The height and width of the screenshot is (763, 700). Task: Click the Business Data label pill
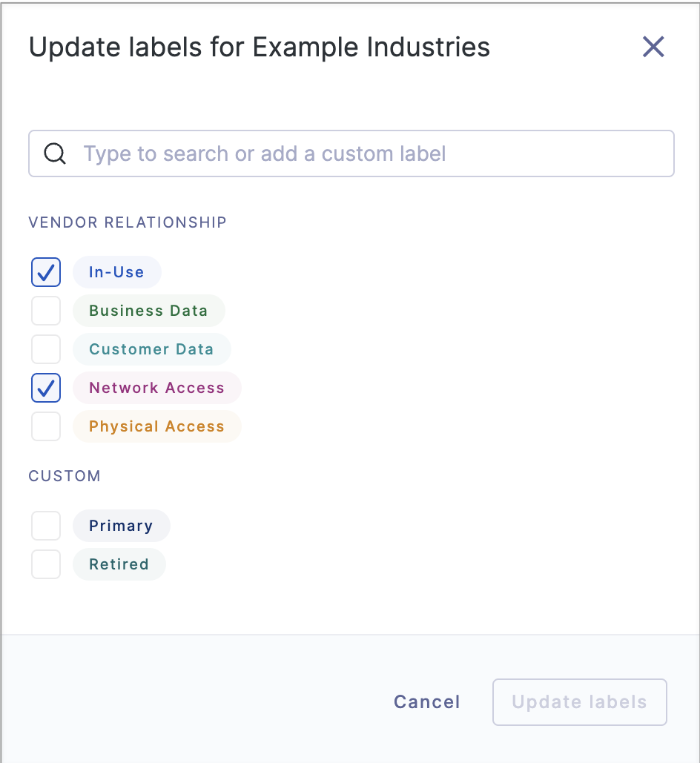point(149,311)
